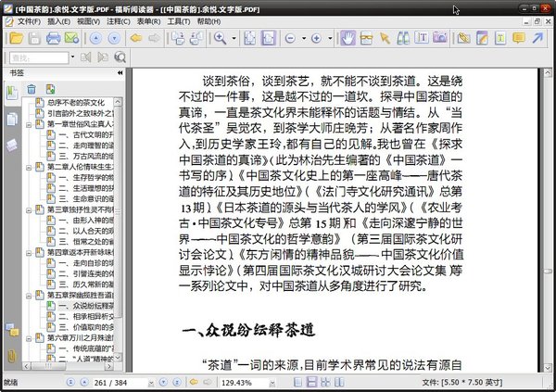Click the highlight text T icon
The width and height of the screenshot is (556, 392).
pyautogui.click(x=500, y=38)
